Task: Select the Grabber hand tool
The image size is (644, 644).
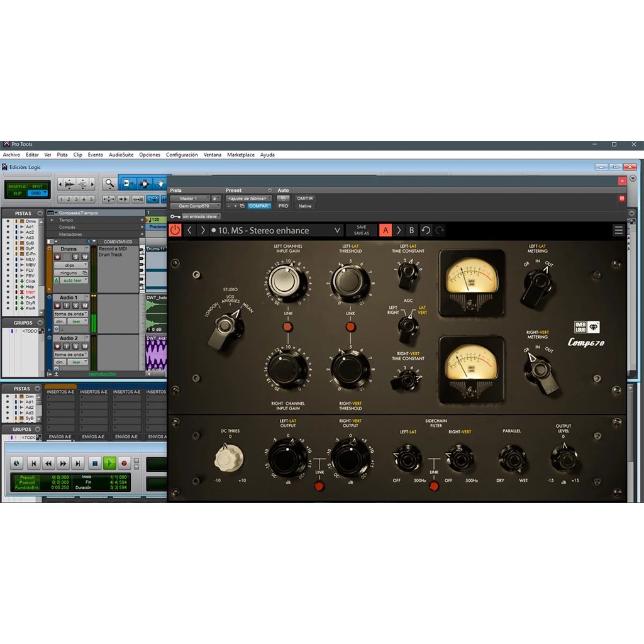Action: point(160,184)
